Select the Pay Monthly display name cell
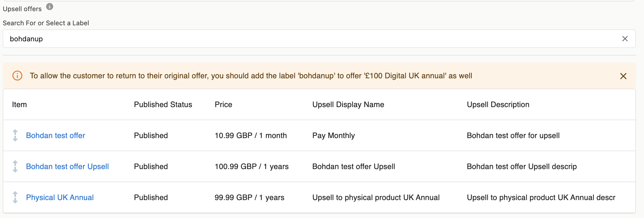The width and height of the screenshot is (644, 218). (333, 135)
